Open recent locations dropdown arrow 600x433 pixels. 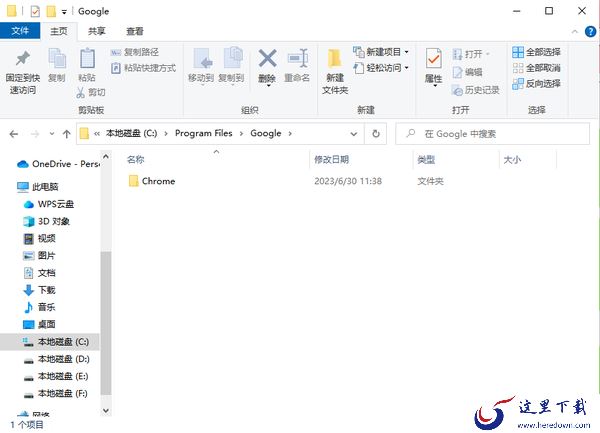pyautogui.click(x=52, y=134)
